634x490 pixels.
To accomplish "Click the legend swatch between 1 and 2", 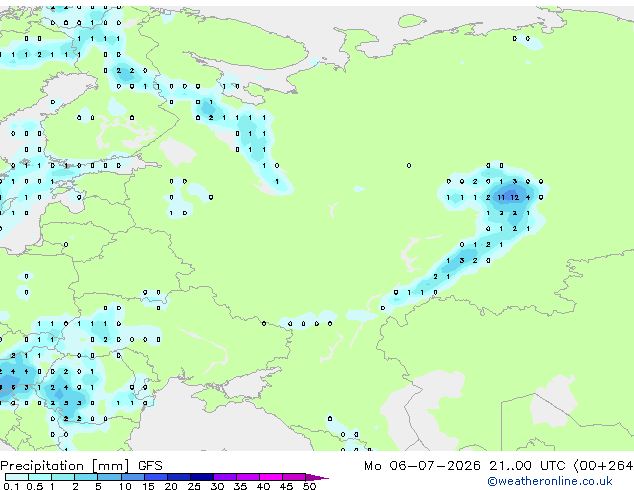I will [x=63, y=477].
